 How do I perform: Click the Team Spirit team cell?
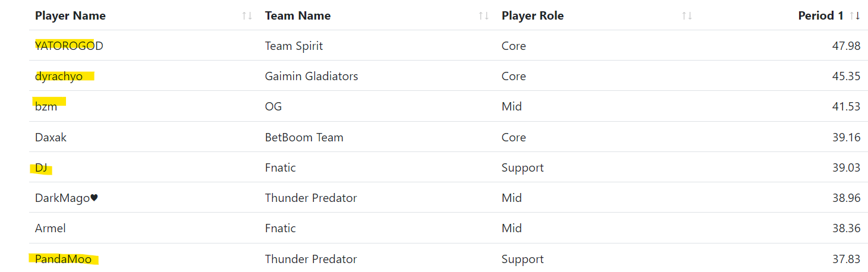[294, 46]
